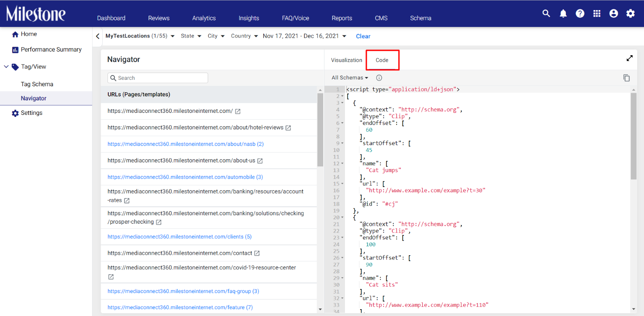Open the automobile (3) URL group
644x316 pixels.
pyautogui.click(x=185, y=177)
